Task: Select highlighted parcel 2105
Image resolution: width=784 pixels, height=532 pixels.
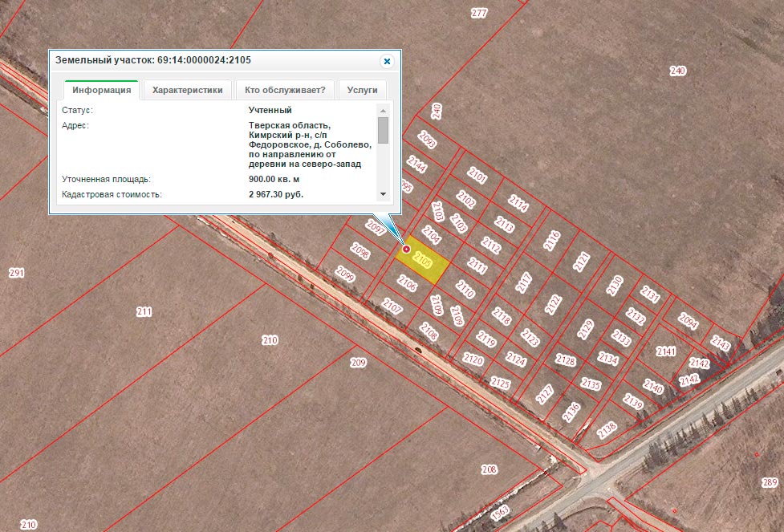Action: tap(423, 261)
